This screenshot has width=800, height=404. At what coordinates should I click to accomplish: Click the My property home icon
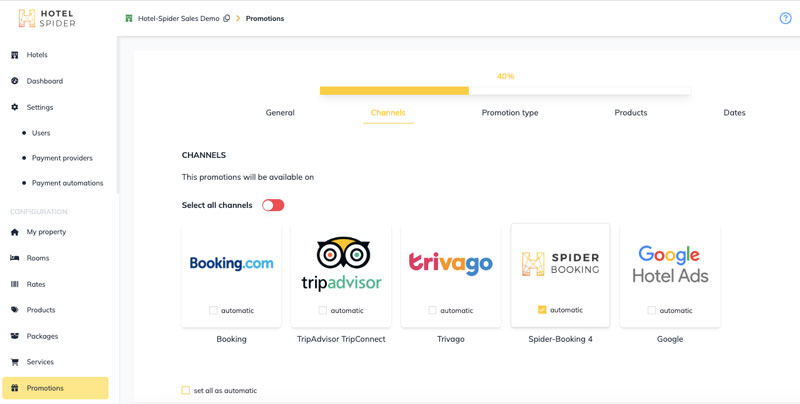[x=15, y=232]
